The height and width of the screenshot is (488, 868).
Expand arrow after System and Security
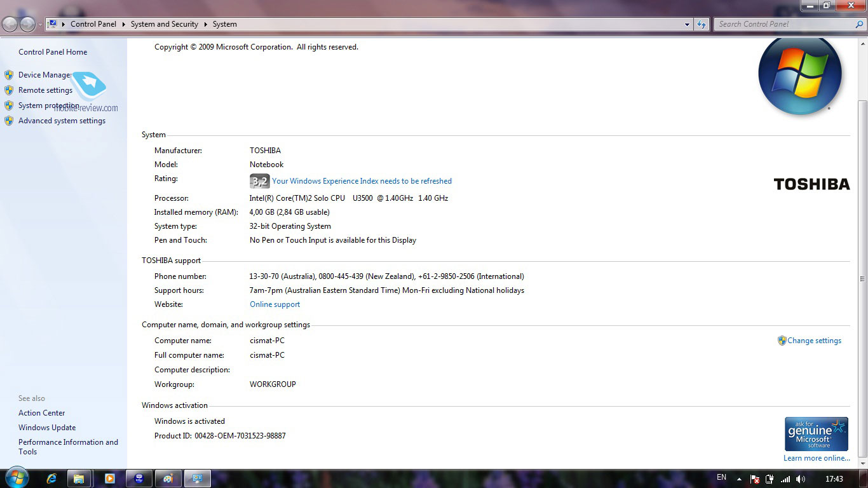tap(205, 24)
